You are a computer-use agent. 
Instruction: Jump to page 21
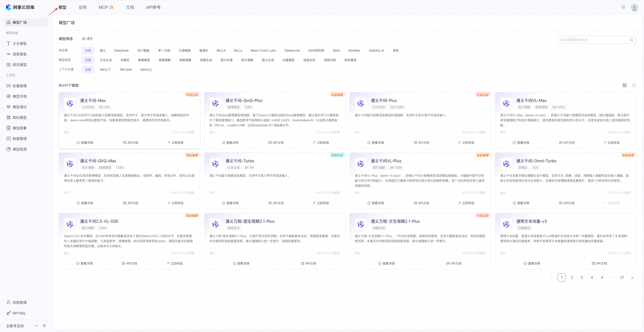(x=622, y=277)
